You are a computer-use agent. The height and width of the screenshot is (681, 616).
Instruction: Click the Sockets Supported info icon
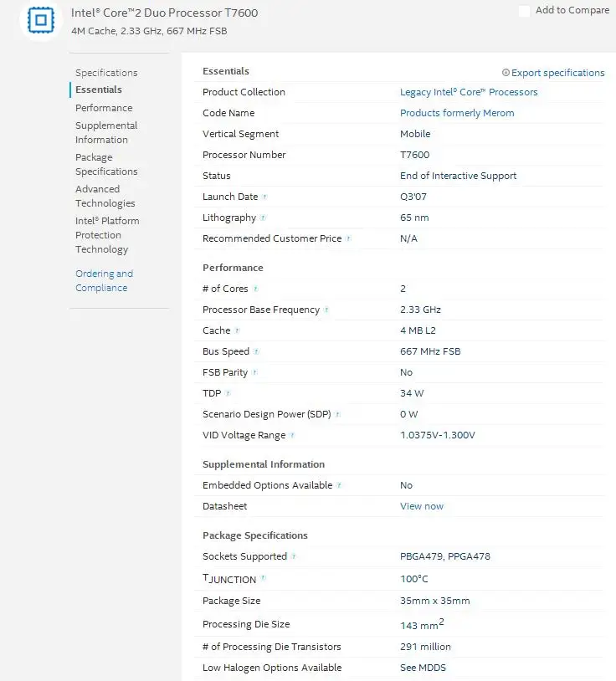(x=294, y=557)
